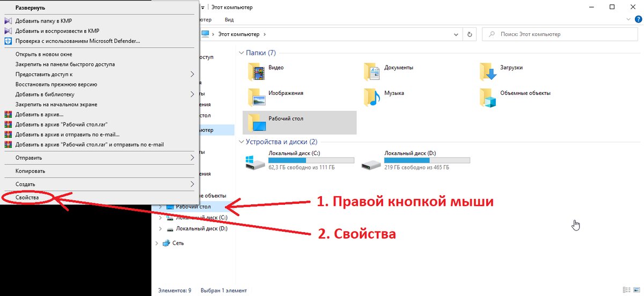Select Сеть in the navigation tree
The width and height of the screenshot is (644, 296).
(178, 243)
